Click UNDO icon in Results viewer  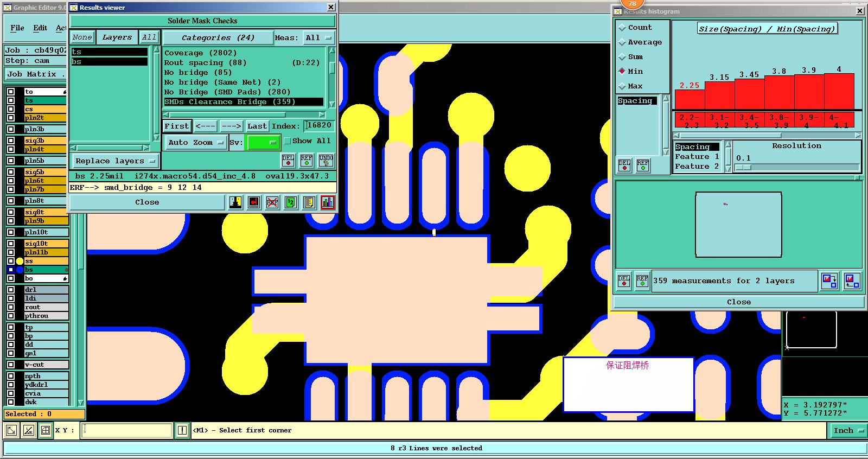click(x=326, y=160)
